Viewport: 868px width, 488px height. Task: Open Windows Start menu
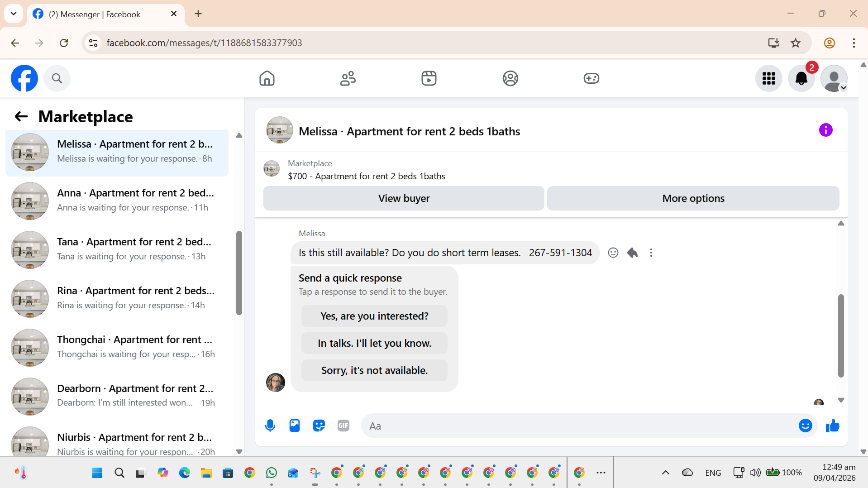97,473
